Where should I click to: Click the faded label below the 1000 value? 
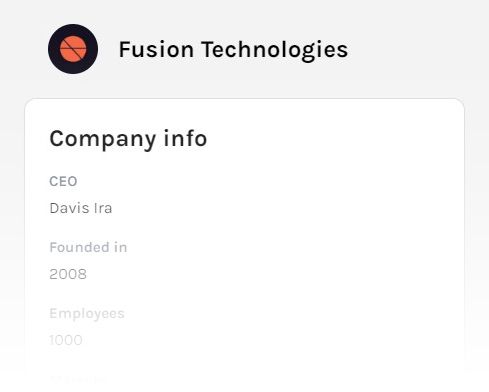pyautogui.click(x=77, y=379)
